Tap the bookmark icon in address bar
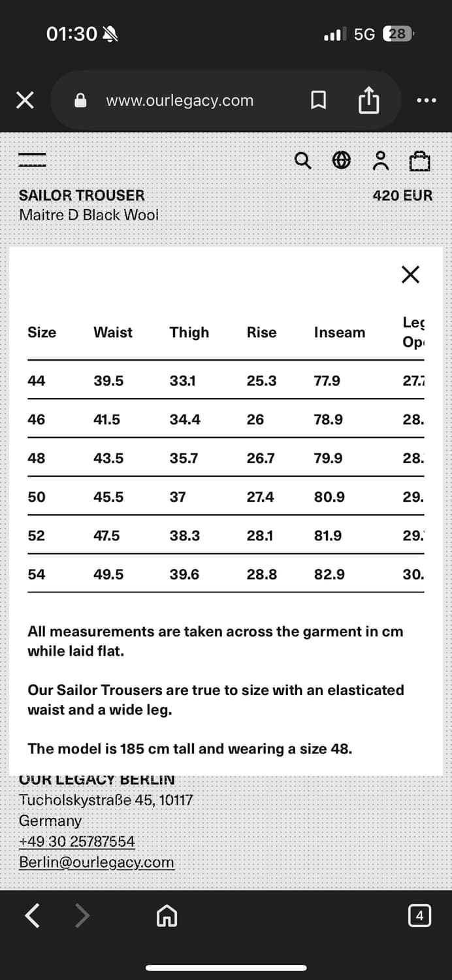This screenshot has height=980, width=452. [x=318, y=101]
